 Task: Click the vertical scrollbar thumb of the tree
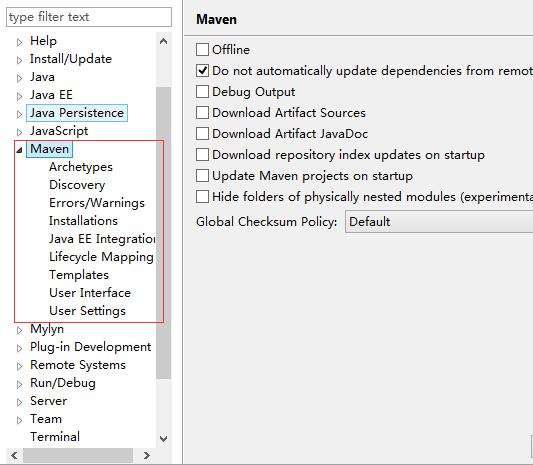[x=164, y=233]
